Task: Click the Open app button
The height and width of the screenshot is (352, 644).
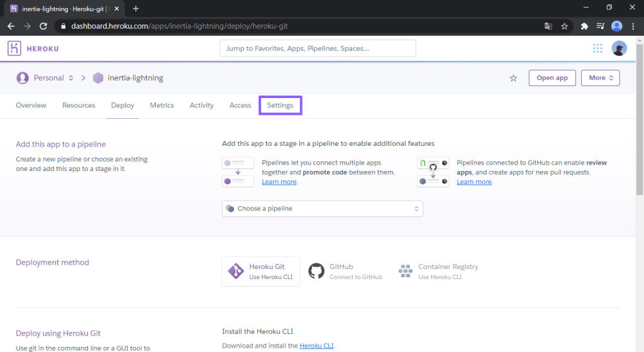Action: [552, 78]
